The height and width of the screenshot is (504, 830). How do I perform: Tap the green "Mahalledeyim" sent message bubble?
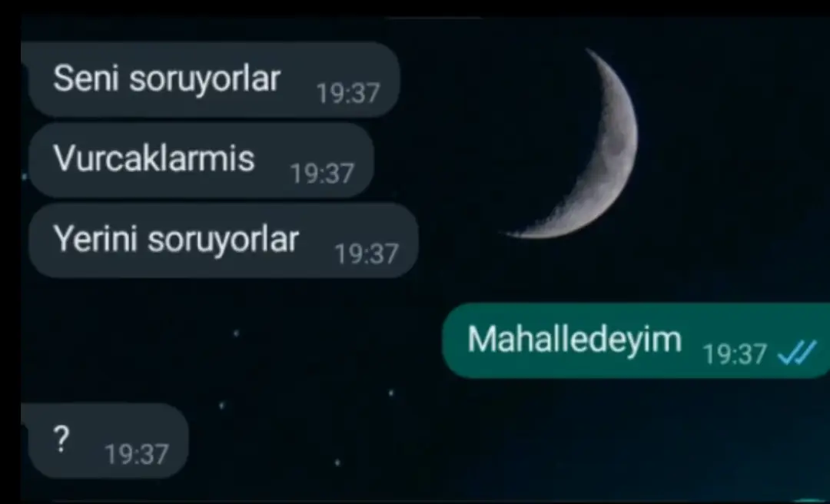point(636,340)
